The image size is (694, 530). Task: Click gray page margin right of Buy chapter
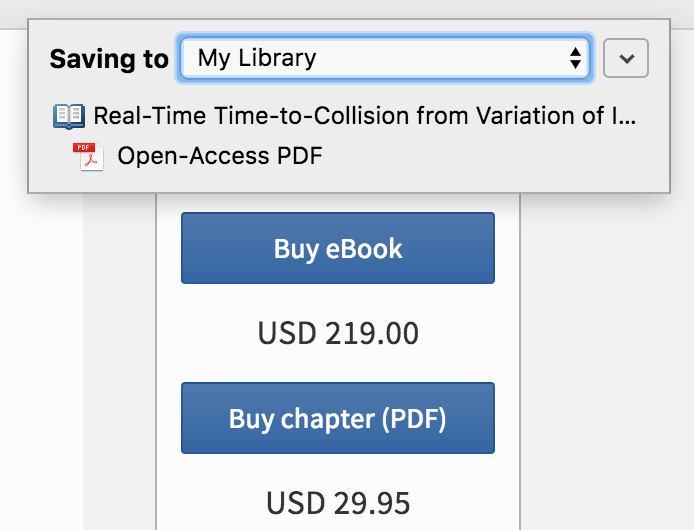pos(600,420)
